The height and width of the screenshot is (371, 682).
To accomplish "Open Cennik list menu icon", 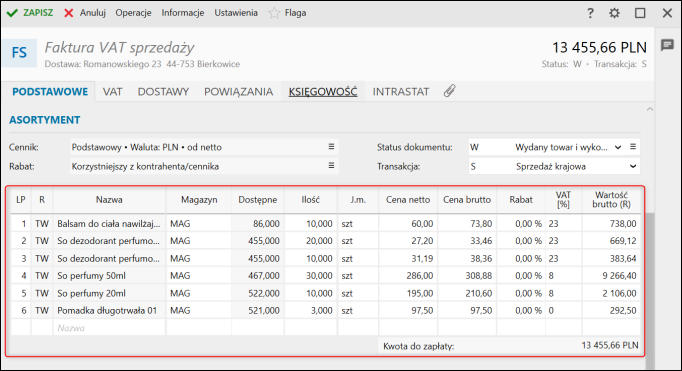I will click(331, 147).
